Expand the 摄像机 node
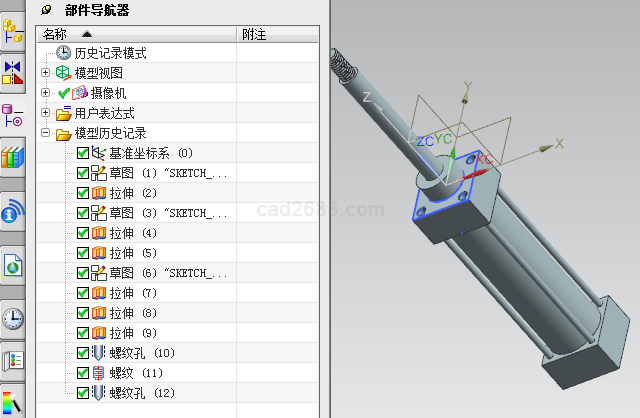Screen dimensions: 640x418 click(45, 93)
